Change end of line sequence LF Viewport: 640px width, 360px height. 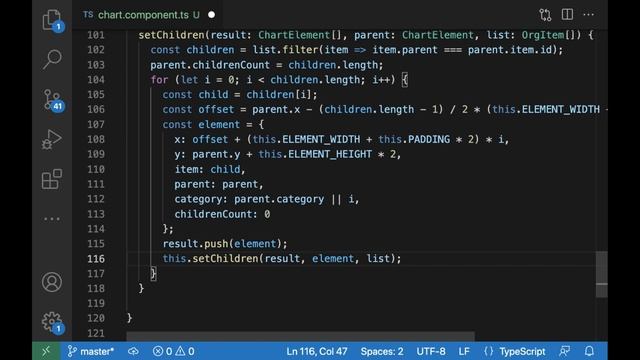coord(464,351)
